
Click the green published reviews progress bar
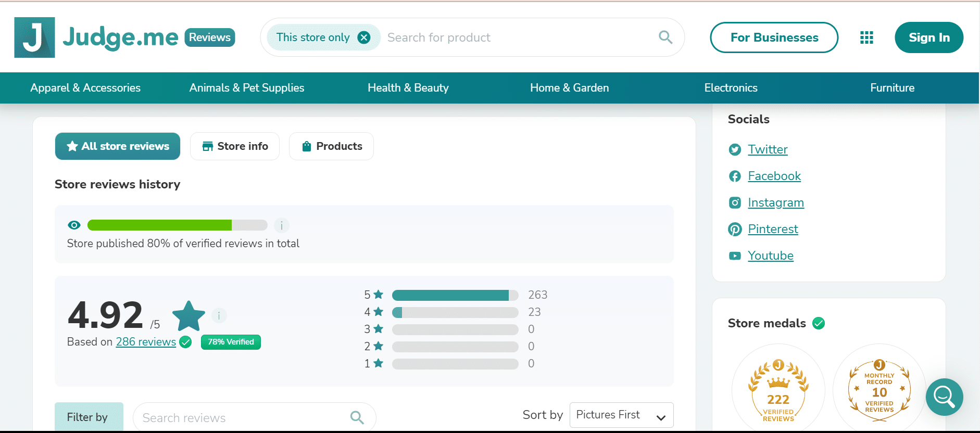[178, 225]
